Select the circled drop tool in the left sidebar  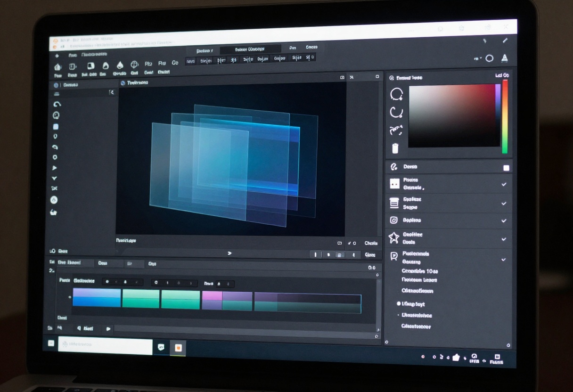pyautogui.click(x=54, y=200)
